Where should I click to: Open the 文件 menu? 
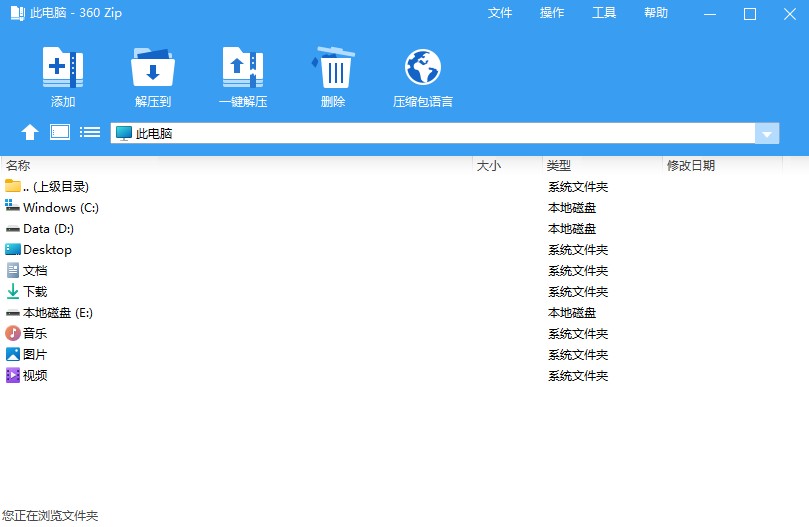(x=500, y=13)
